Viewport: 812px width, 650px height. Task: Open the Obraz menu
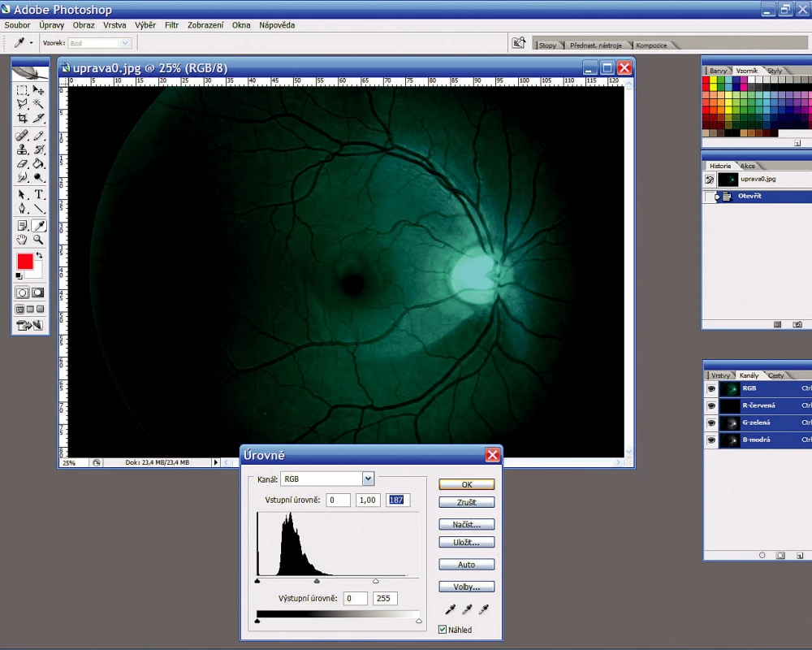pyautogui.click(x=84, y=25)
